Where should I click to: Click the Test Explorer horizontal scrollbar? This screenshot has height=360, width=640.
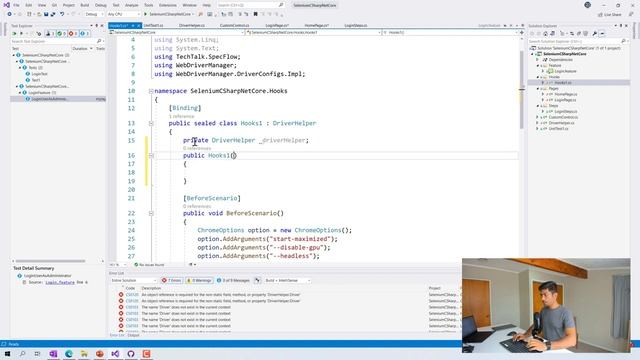coord(50,261)
